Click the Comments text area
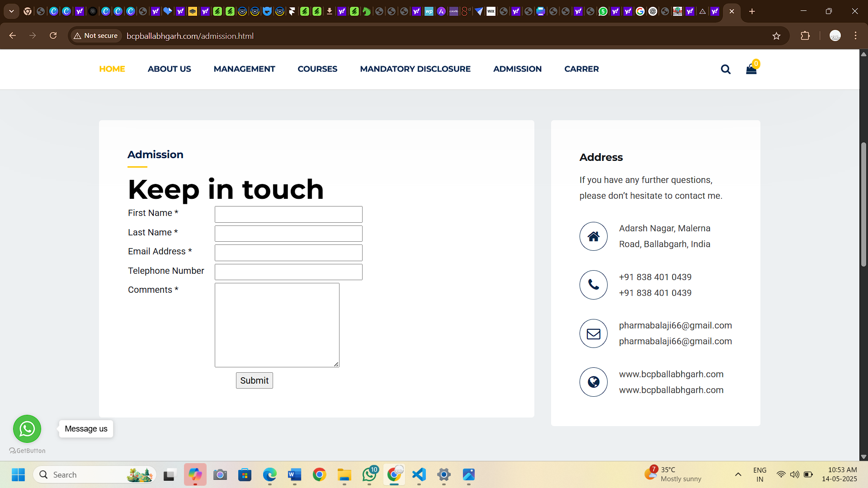This screenshot has height=488, width=868. tap(277, 325)
